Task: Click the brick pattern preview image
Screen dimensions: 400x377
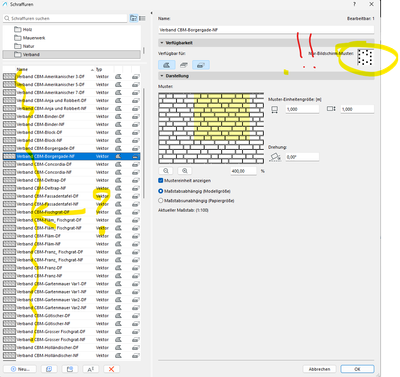Action: pos(211,128)
